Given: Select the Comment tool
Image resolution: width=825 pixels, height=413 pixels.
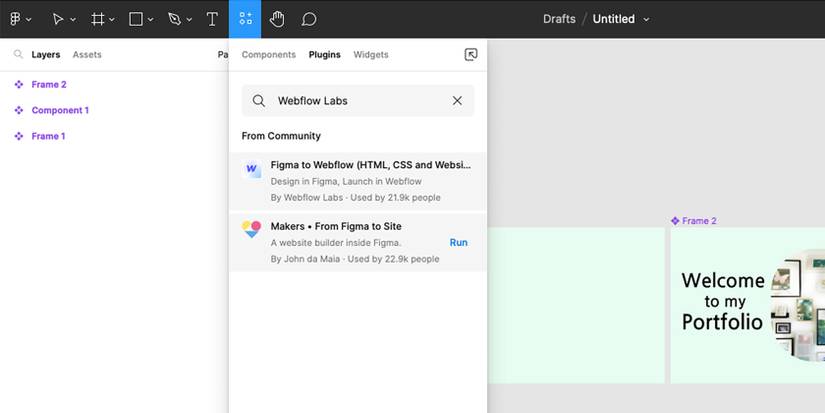Looking at the screenshot, I should point(309,19).
